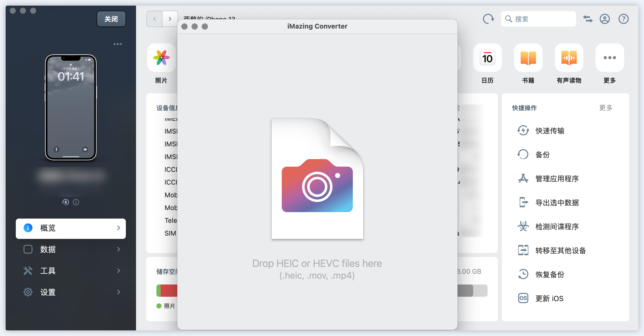This screenshot has width=644, height=336.
Task: Expand the Settings (设置) chevron
Action: 118,292
